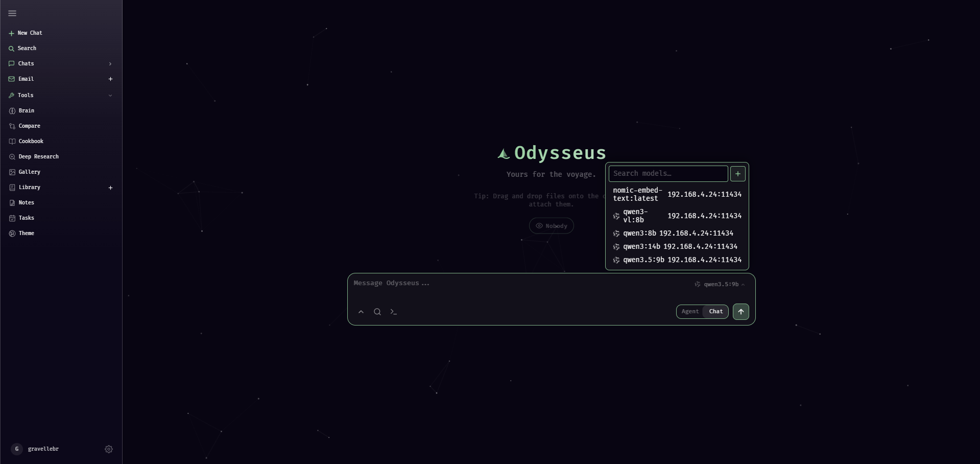
Task: Select nomic-embed-text:latest model
Action: (x=677, y=194)
